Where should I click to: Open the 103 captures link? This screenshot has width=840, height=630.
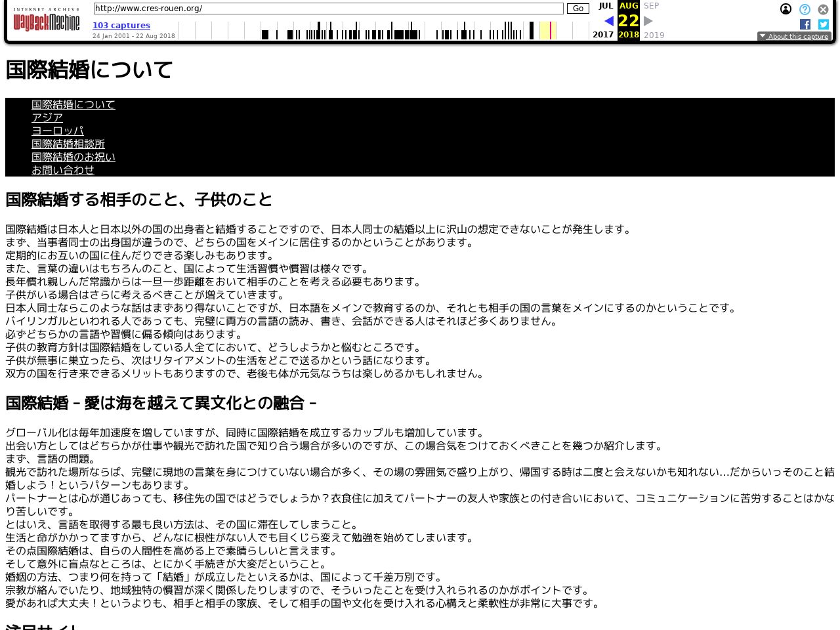click(121, 26)
